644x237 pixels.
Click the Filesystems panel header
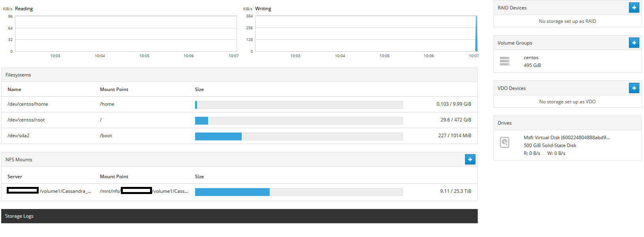pyautogui.click(x=239, y=75)
